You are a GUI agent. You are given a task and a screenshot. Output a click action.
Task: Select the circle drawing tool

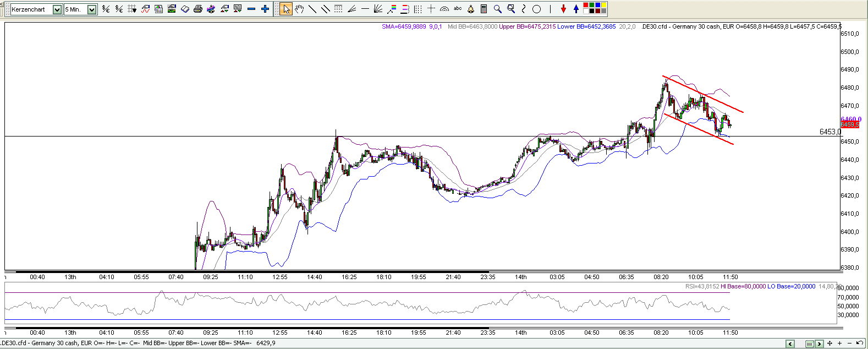coord(537,9)
